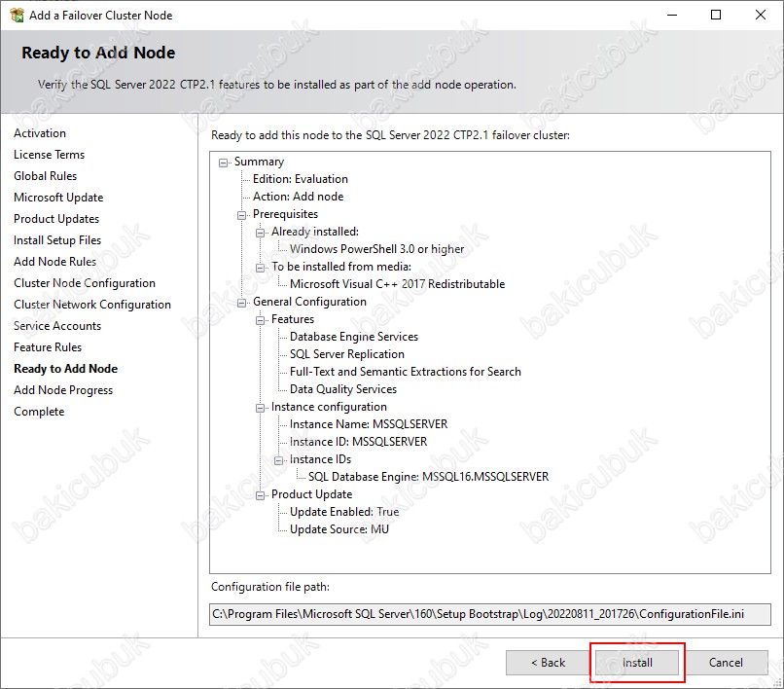Collapse the Instance IDs node
The image size is (784, 689).
click(278, 460)
